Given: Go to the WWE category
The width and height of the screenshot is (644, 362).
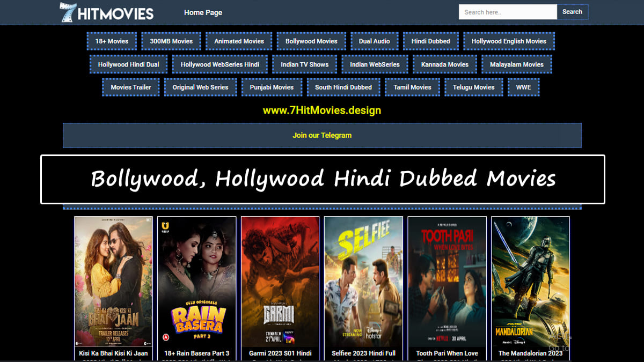Looking at the screenshot, I should click(523, 87).
